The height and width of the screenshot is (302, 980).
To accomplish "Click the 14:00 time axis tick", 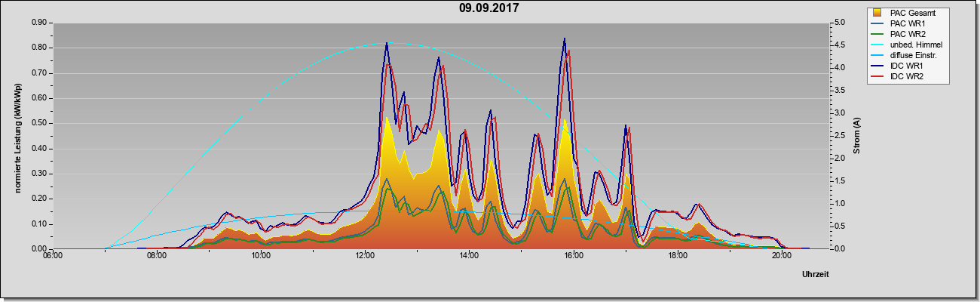I will tap(469, 256).
